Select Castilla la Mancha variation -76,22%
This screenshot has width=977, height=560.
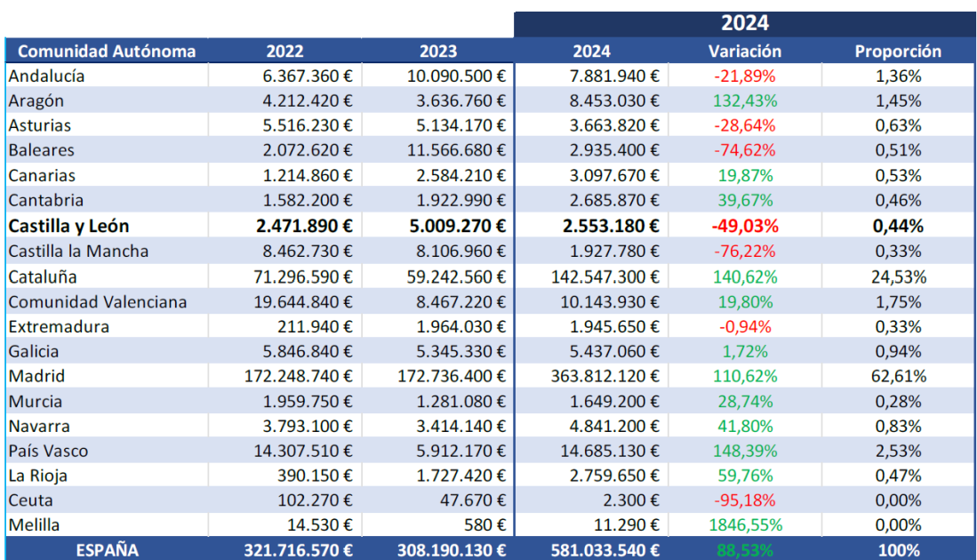[744, 252]
